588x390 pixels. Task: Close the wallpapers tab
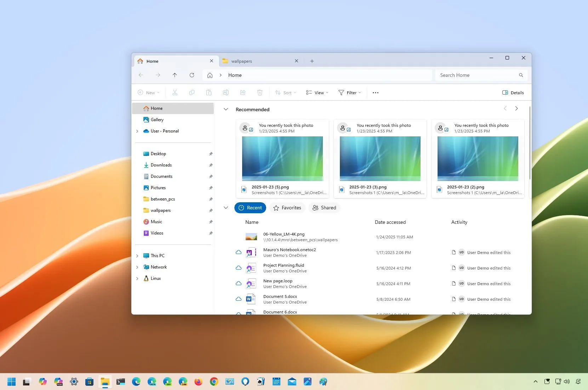pos(296,61)
